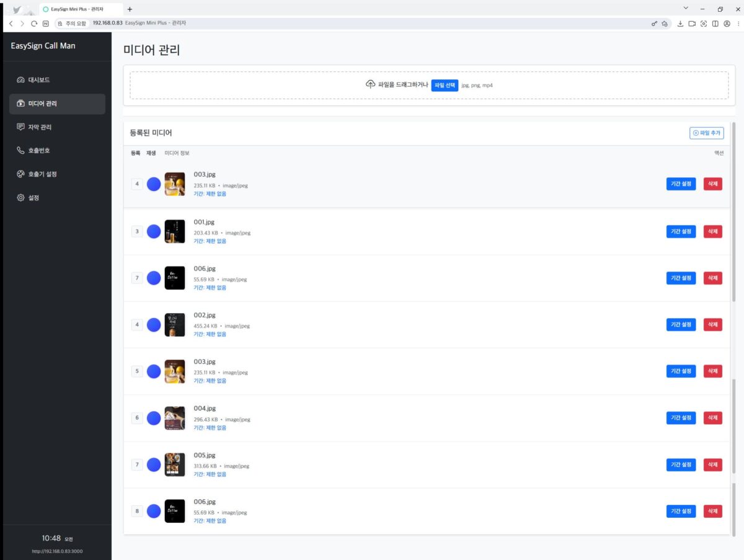
Task: Click the 002.jpg thumbnail image
Action: pyautogui.click(x=175, y=324)
